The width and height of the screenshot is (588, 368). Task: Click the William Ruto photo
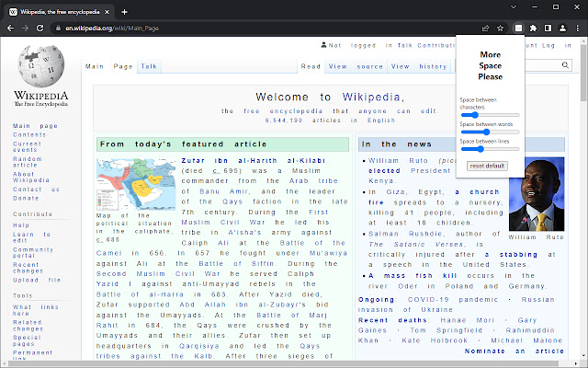point(537,194)
